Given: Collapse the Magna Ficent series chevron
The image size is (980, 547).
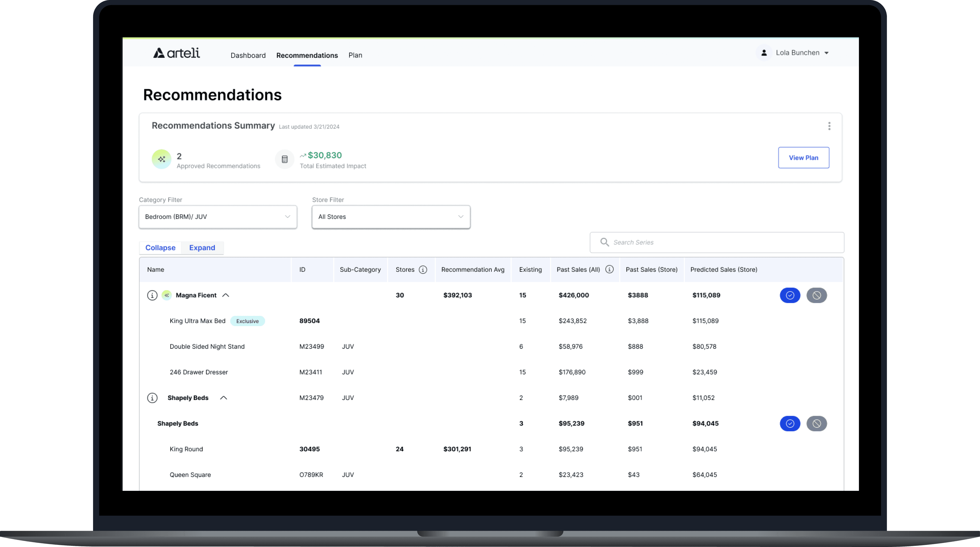Looking at the screenshot, I should click(x=226, y=295).
